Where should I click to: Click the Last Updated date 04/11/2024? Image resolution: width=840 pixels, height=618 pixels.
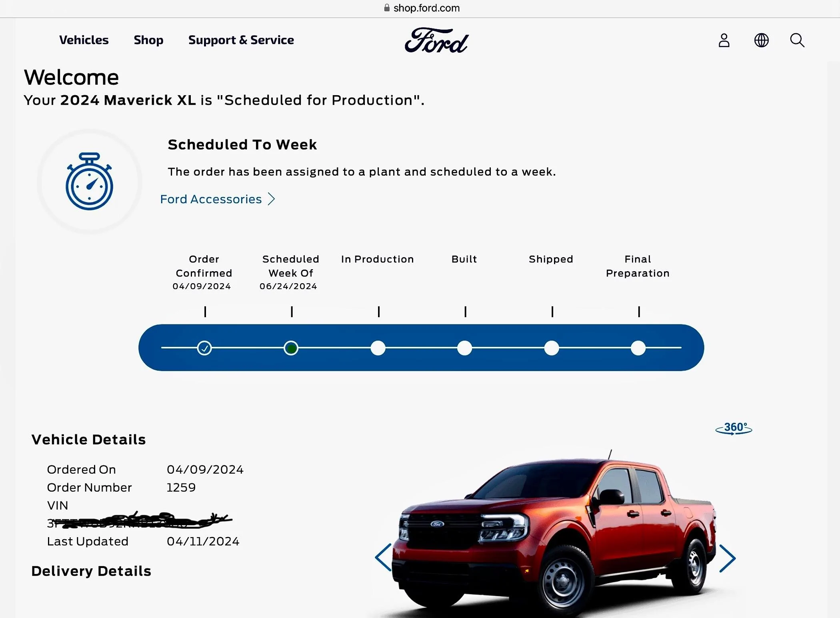pos(203,541)
